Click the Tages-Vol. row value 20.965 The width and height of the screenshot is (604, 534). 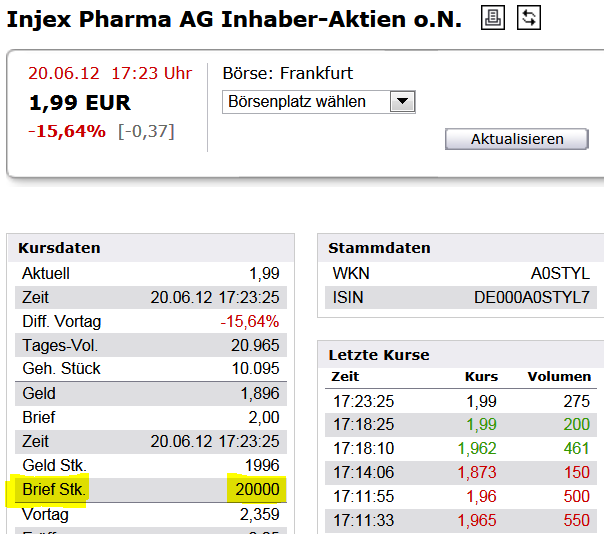(x=255, y=345)
